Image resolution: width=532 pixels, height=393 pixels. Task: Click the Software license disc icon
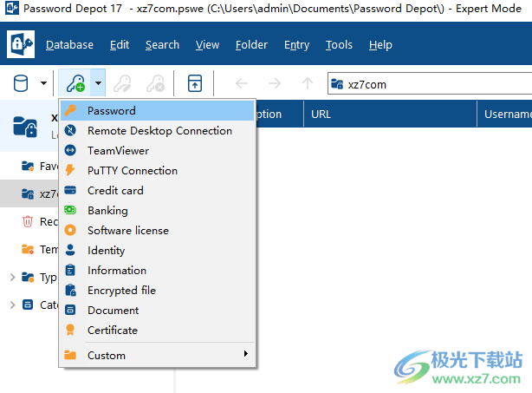tap(70, 230)
